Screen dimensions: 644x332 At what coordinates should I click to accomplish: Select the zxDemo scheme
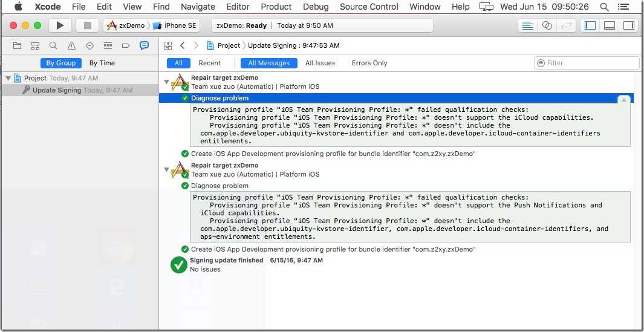[126, 25]
